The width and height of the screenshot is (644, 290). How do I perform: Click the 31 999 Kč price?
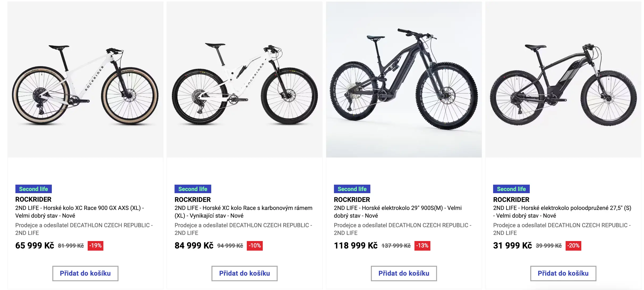click(x=512, y=245)
